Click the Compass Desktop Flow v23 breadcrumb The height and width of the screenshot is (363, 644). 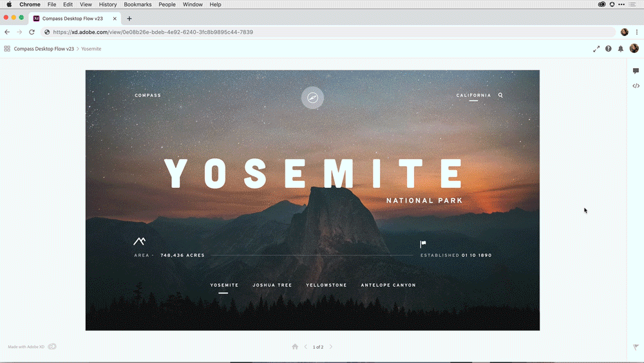click(x=44, y=49)
